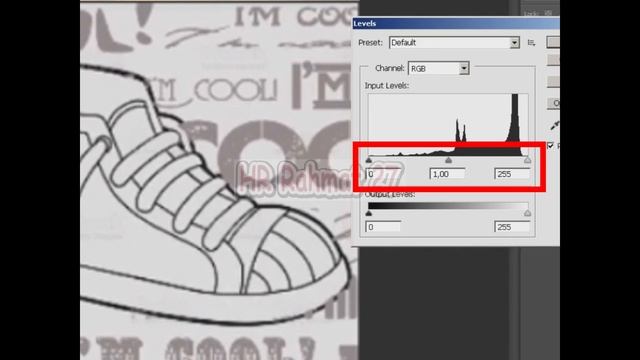Open the Preset dropdown showing Default

(454, 42)
